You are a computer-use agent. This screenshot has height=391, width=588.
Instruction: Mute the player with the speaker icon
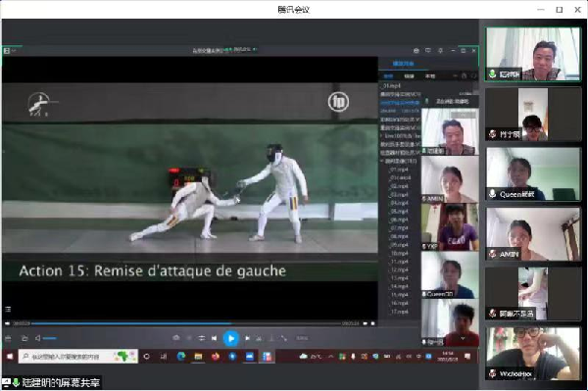pos(38,338)
